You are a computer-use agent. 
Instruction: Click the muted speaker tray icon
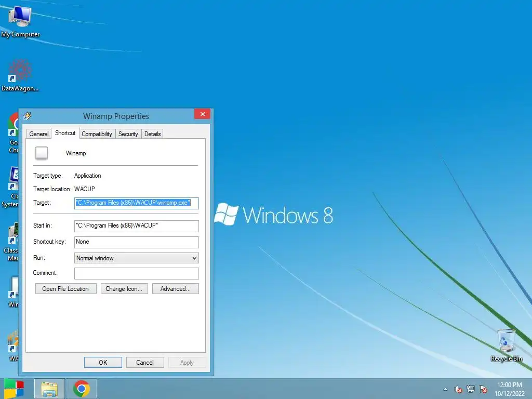point(458,389)
